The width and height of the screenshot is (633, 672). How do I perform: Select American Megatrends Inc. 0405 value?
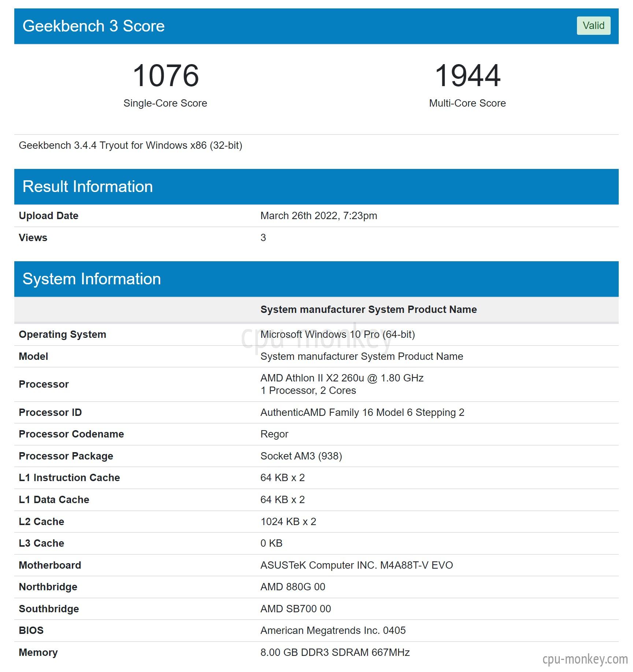tap(333, 630)
